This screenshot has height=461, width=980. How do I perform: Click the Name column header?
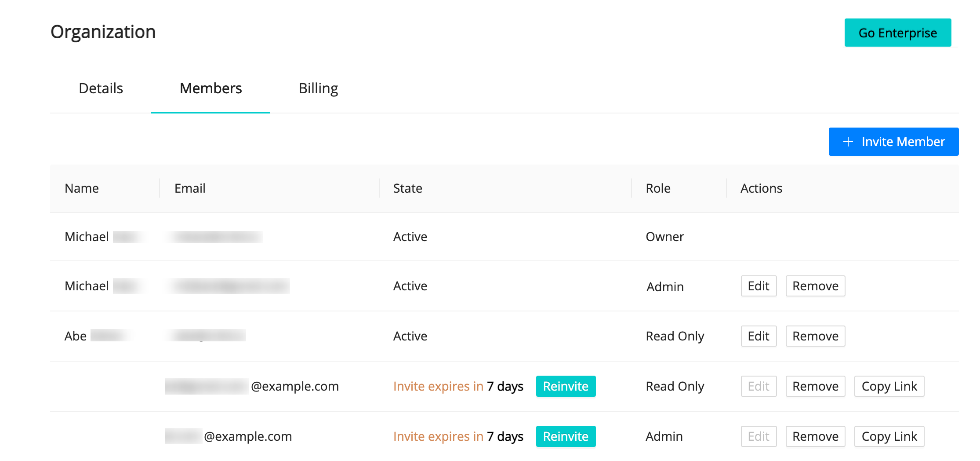(82, 188)
